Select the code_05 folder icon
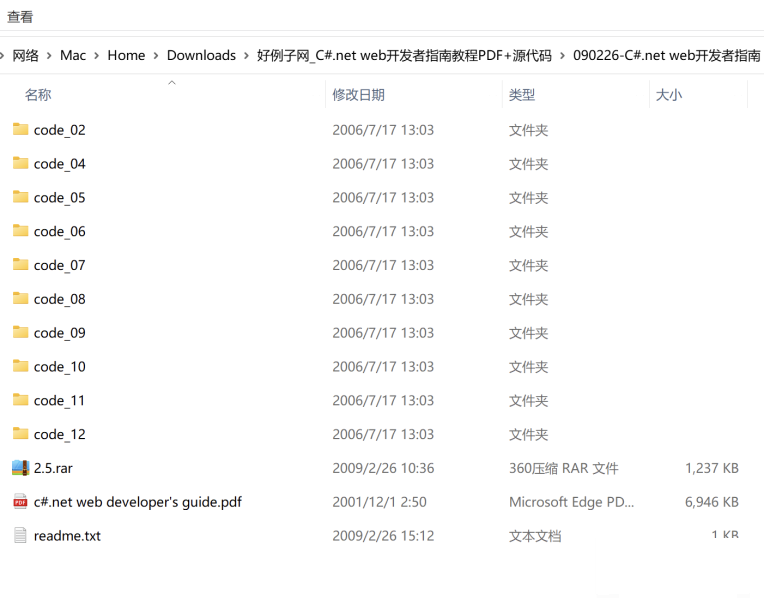 [20, 197]
